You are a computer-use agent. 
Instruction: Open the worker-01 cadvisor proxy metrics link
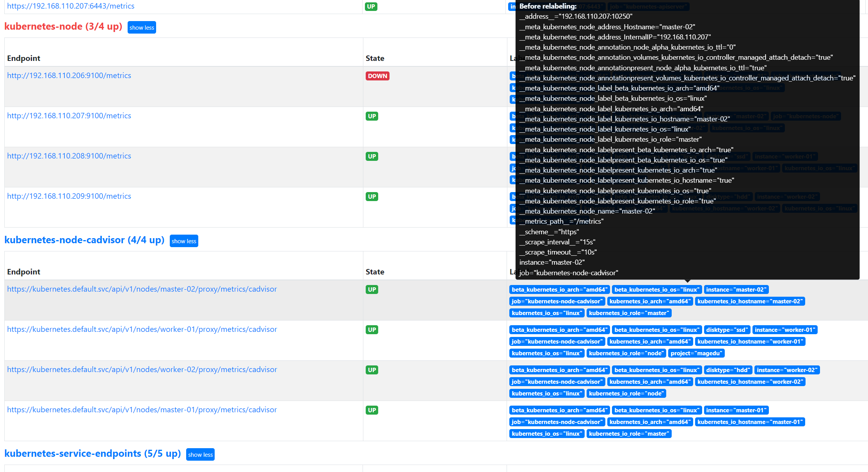click(x=142, y=330)
